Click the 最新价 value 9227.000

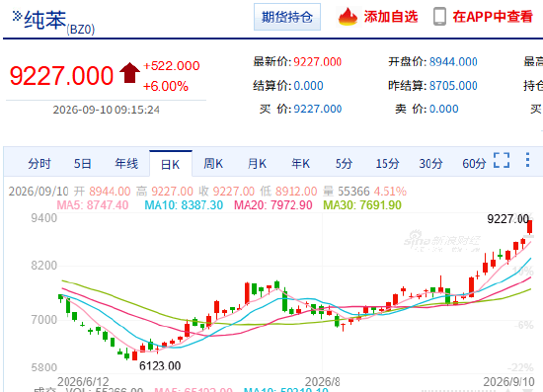point(318,62)
